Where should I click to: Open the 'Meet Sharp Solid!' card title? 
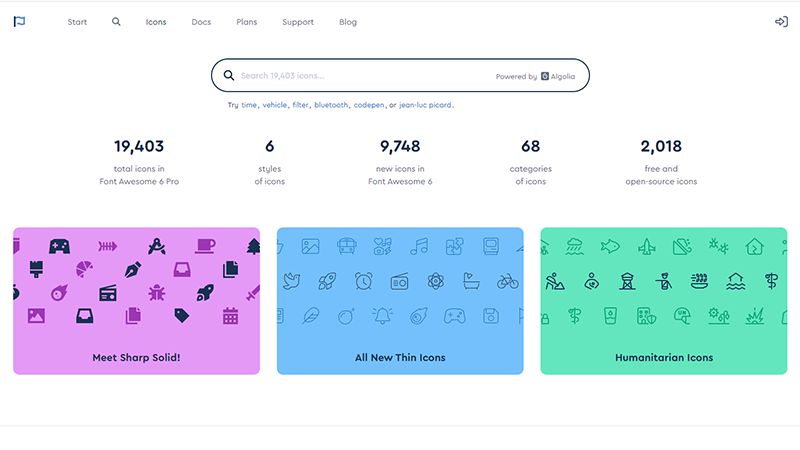[x=136, y=358]
